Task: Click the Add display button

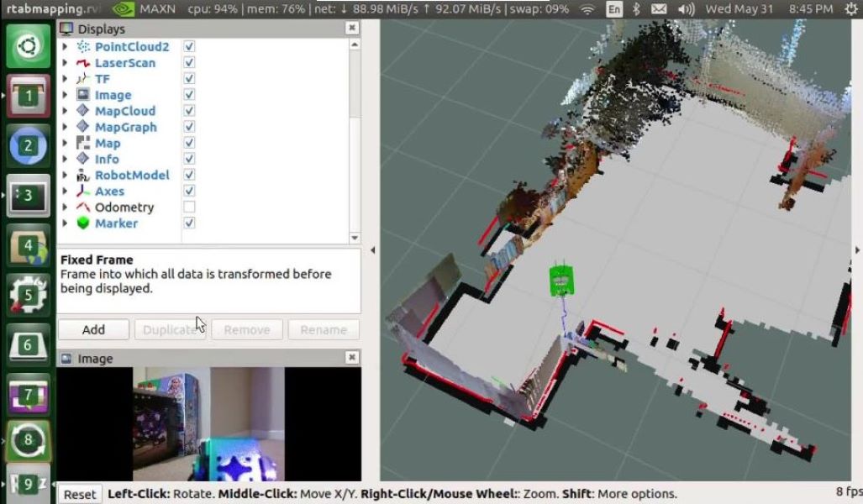Action: (93, 330)
